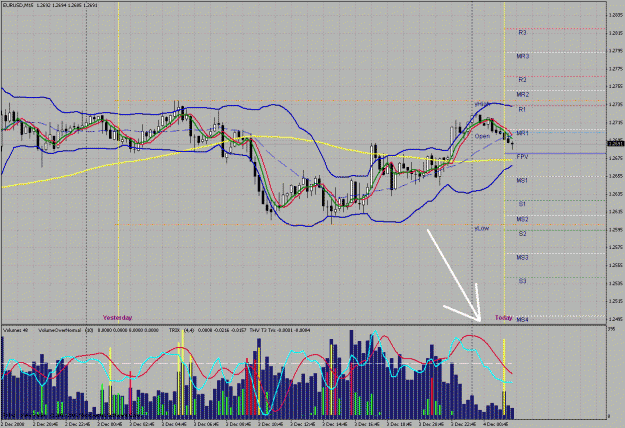Image resolution: width=625 pixels, height=428 pixels.
Task: Select the yellow vertical Yesterday separator line
Action: click(118, 163)
